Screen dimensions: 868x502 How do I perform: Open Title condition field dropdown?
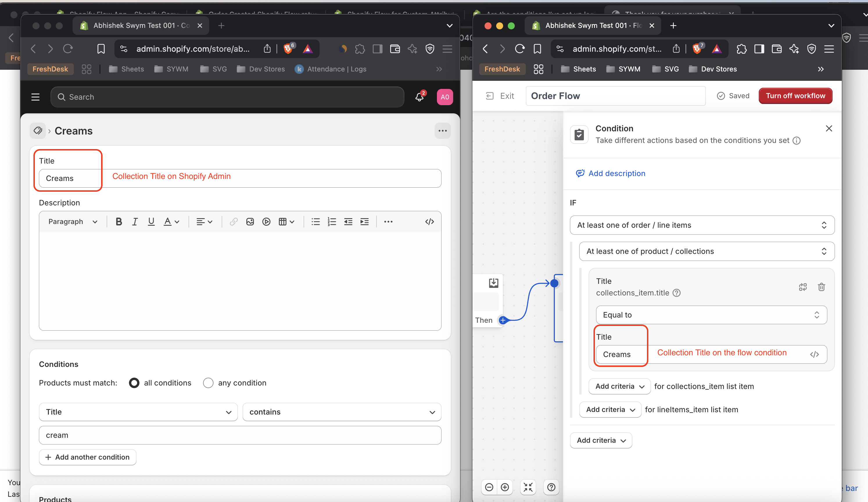pos(138,412)
